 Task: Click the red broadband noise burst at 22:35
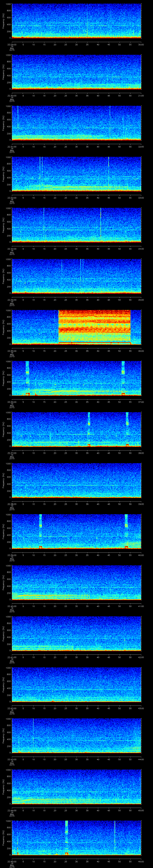point(94,327)
